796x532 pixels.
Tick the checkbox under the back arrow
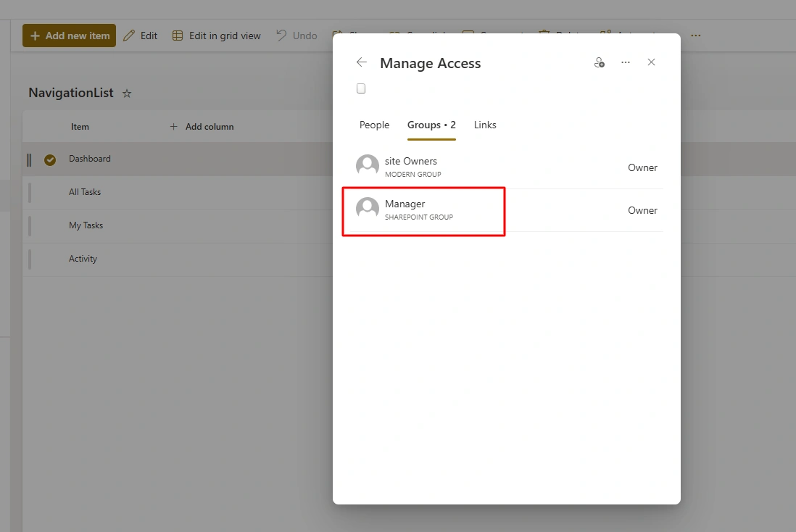pos(361,88)
